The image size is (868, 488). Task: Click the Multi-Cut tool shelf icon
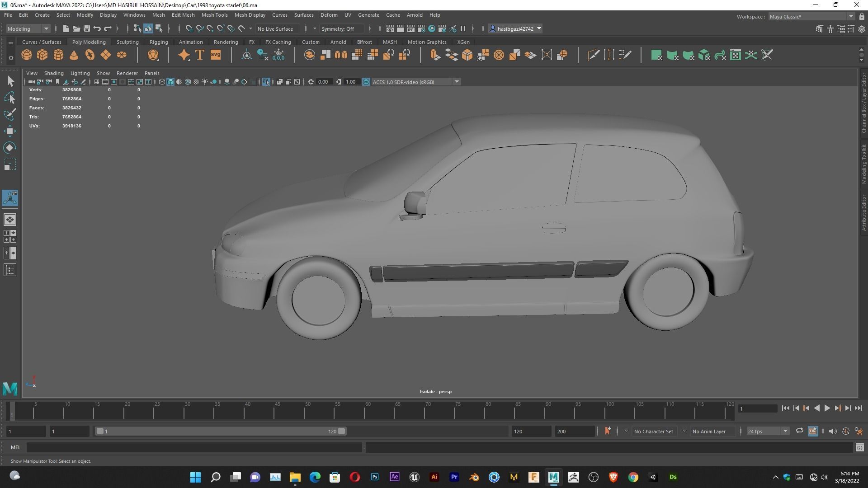[x=593, y=55]
